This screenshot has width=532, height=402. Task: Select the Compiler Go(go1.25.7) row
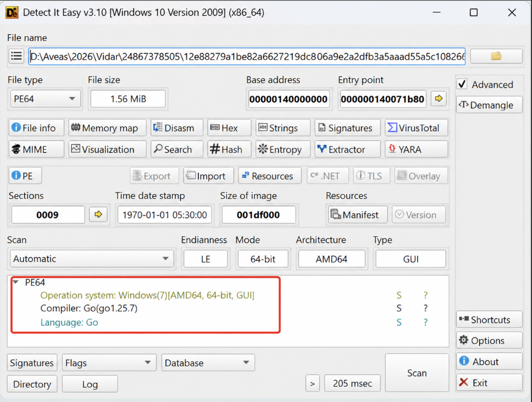pos(89,308)
